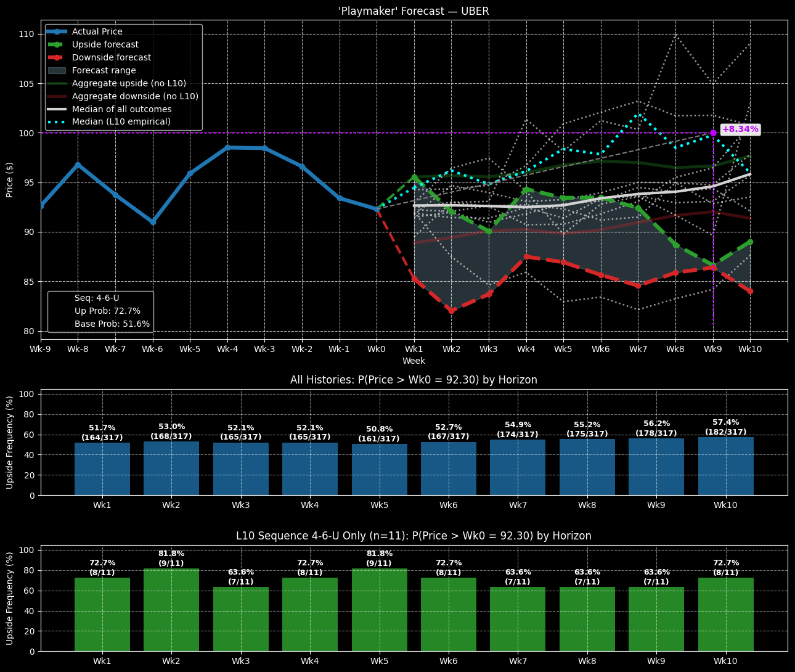Click the 105 price tick label
Screen dimensions: 795x672
pyautogui.click(x=27, y=83)
